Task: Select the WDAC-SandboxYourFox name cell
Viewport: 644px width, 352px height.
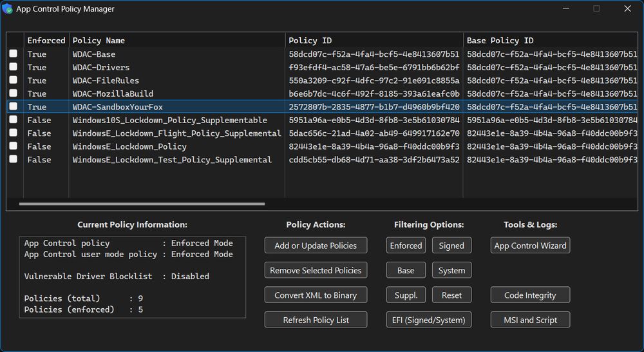Action: [118, 106]
